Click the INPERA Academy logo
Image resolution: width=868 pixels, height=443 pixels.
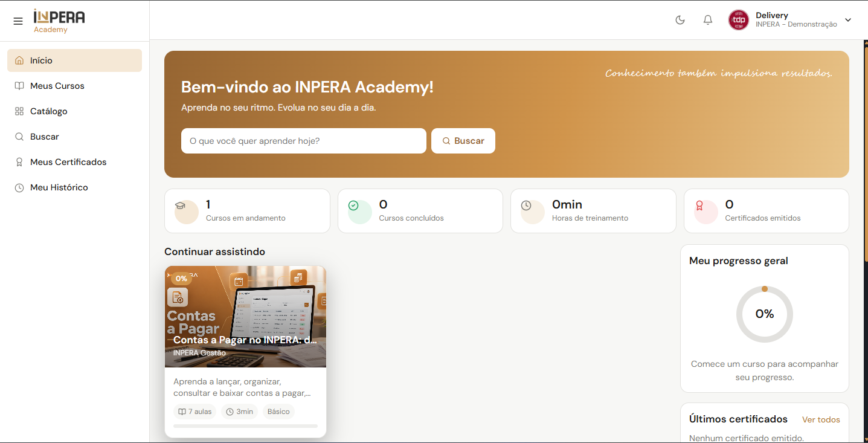59,21
